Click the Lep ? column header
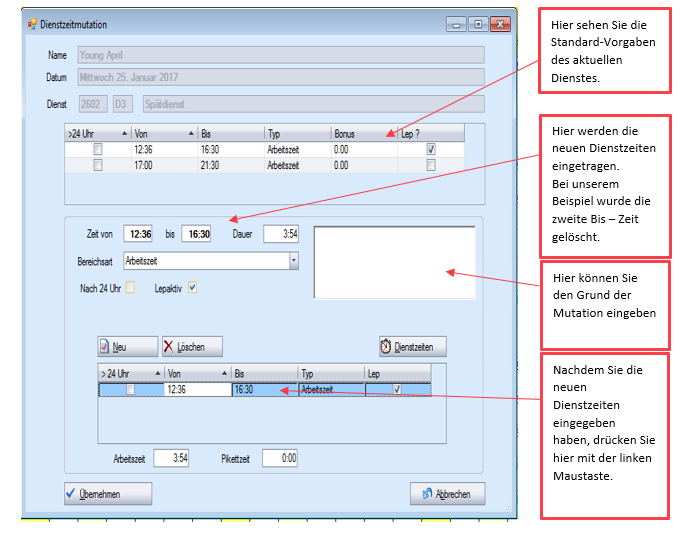The image size is (687, 534). pyautogui.click(x=431, y=134)
